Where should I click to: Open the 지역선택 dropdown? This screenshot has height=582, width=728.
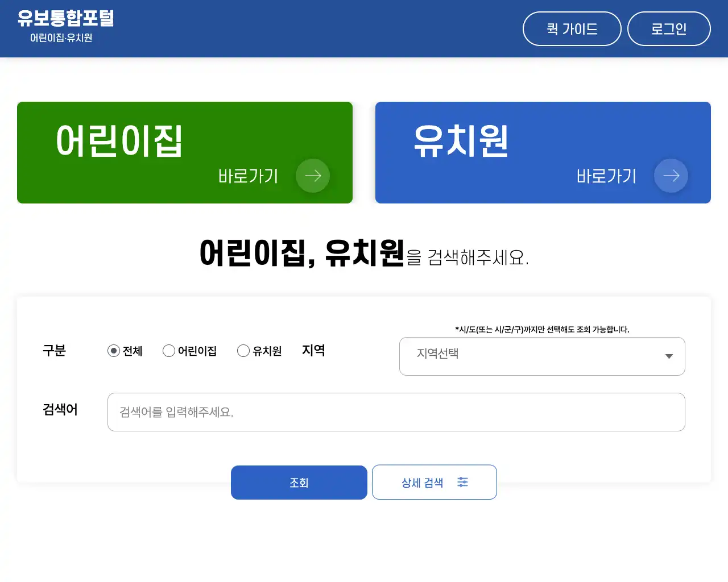pyautogui.click(x=542, y=356)
